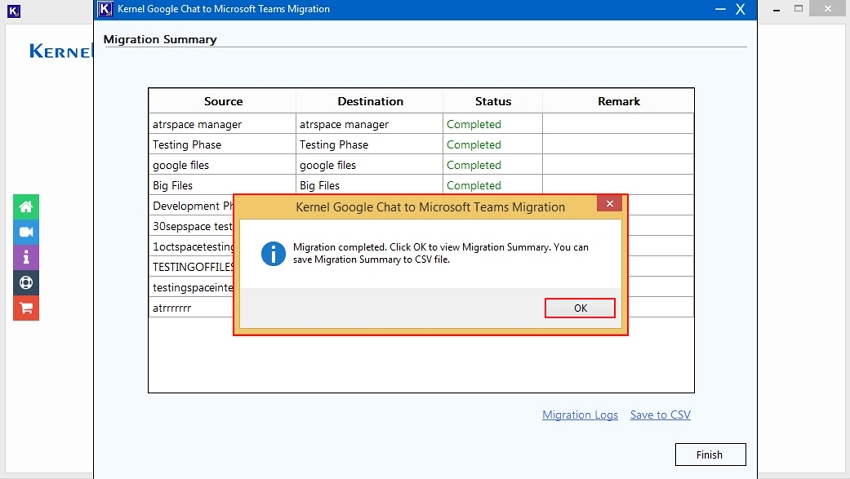Image resolution: width=850 pixels, height=479 pixels.
Task: Click the Migration Summary heading
Action: tap(160, 40)
